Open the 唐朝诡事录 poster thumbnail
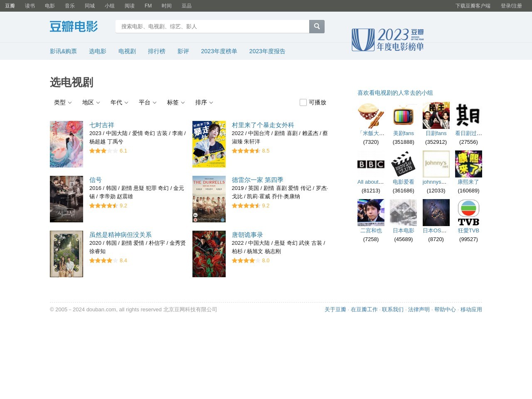This screenshot has width=532, height=399. point(209,254)
